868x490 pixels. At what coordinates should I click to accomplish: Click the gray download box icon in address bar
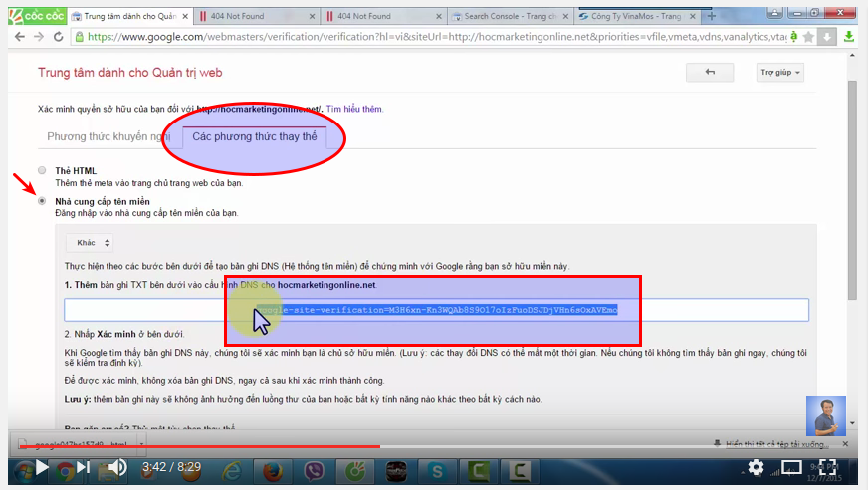[x=827, y=37]
